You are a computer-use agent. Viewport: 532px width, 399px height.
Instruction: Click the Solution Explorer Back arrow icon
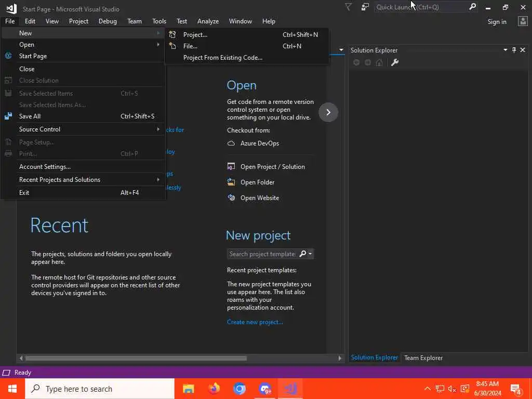pos(356,62)
